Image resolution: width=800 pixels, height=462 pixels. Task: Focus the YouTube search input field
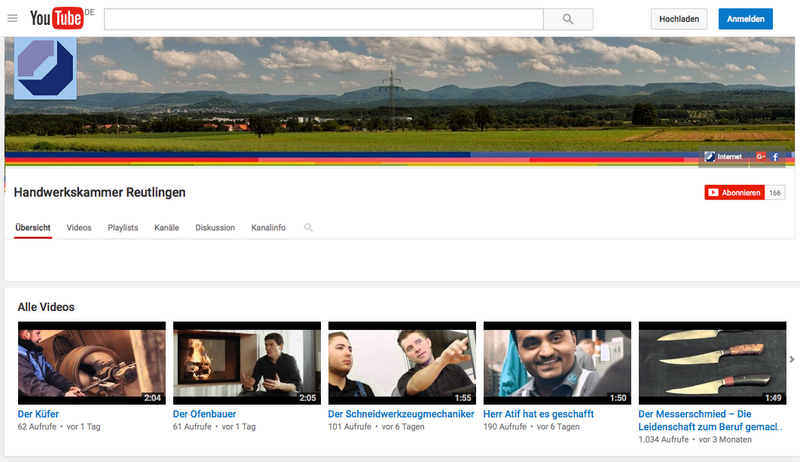tap(323, 19)
